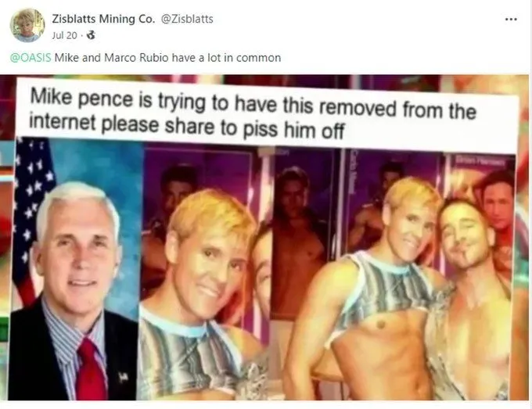Open the Zisblatts Mining Co. profile avatar
Screen dimensions: 532x409
[27, 26]
